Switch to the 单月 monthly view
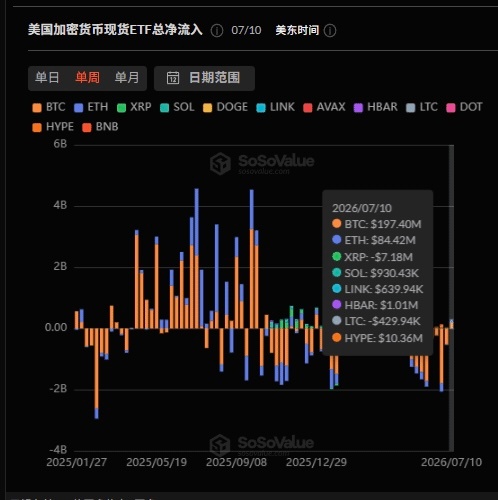This screenshot has width=498, height=500. coord(127,78)
